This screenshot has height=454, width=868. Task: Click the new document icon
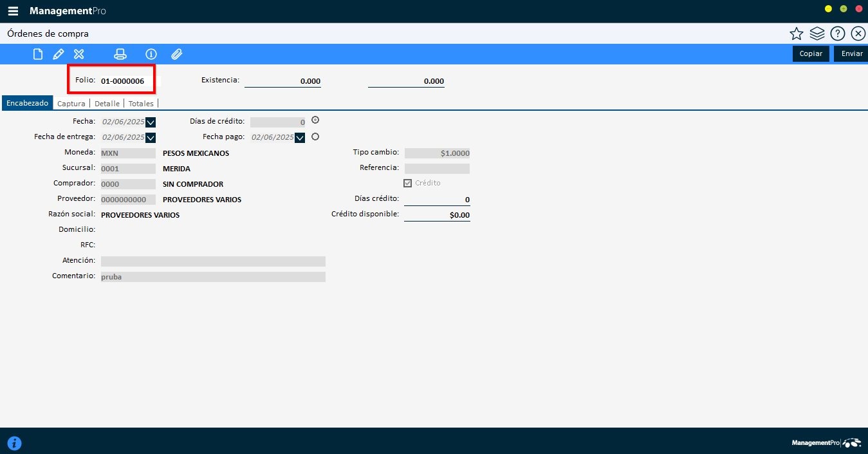click(x=38, y=54)
